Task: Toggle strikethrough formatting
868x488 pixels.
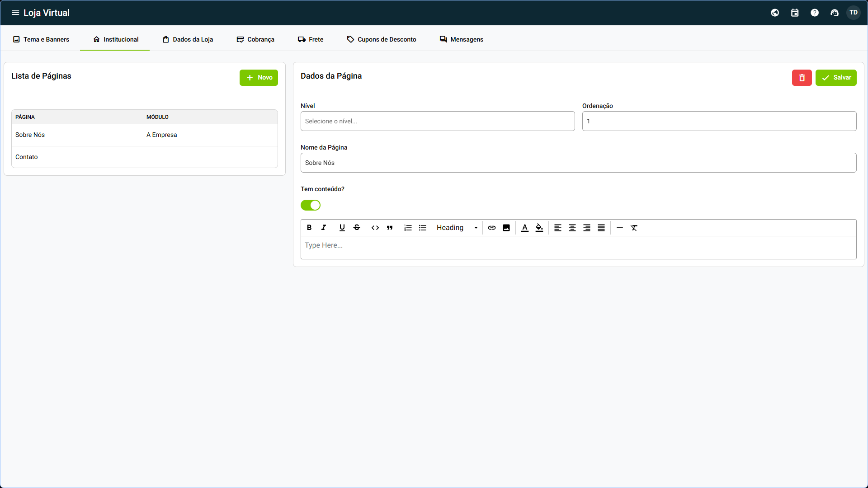Action: (x=357, y=228)
